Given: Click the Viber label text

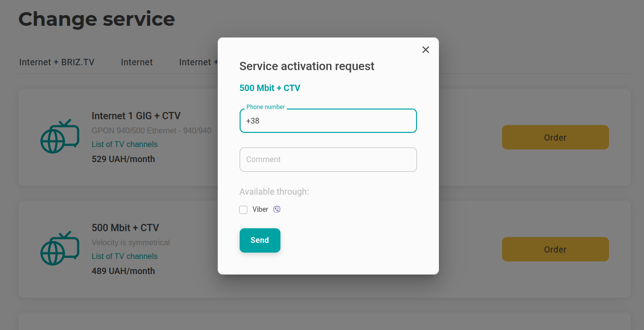Looking at the screenshot, I should click(260, 209).
